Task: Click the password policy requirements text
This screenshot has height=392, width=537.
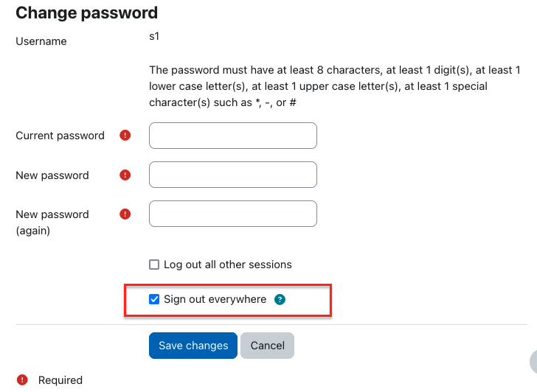Action: [335, 86]
